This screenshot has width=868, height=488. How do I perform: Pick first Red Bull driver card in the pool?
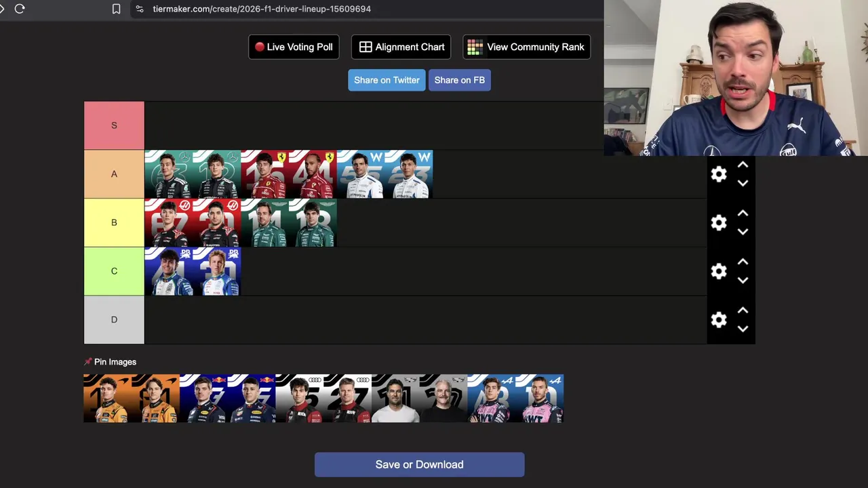pos(203,399)
